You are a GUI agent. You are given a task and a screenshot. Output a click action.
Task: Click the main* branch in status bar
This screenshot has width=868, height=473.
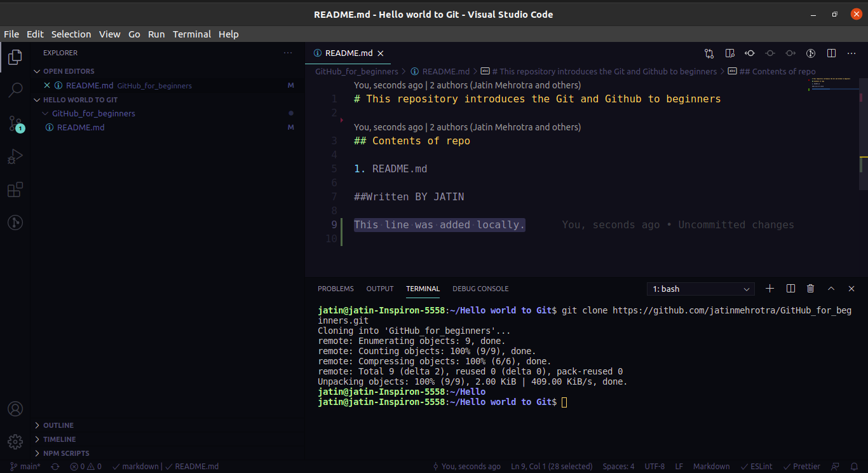coord(25,467)
